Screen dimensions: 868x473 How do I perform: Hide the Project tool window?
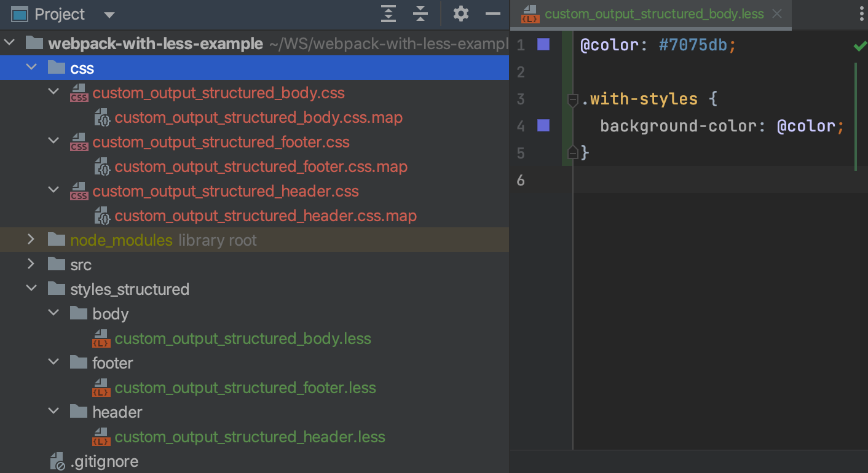pyautogui.click(x=492, y=14)
